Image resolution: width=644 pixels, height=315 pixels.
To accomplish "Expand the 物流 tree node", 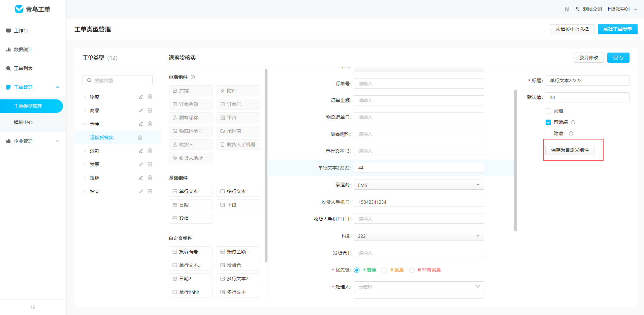I will click(85, 97).
